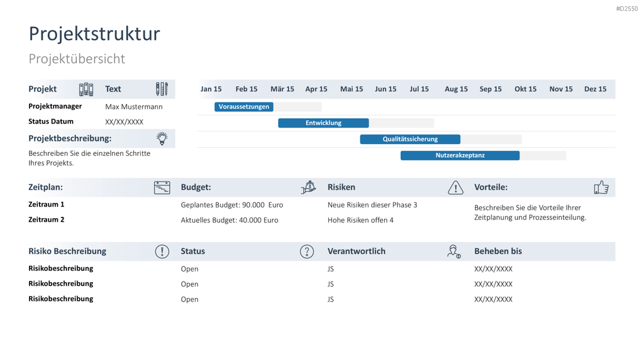Viewport: 644px width, 362px height.
Task: Click the Status Datum label
Action: pyautogui.click(x=51, y=121)
